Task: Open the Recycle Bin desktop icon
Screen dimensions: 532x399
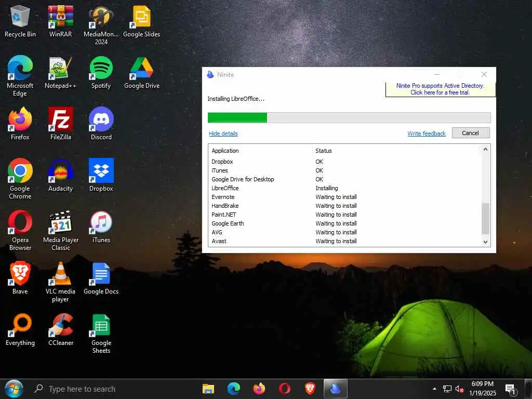Action: tap(20, 22)
